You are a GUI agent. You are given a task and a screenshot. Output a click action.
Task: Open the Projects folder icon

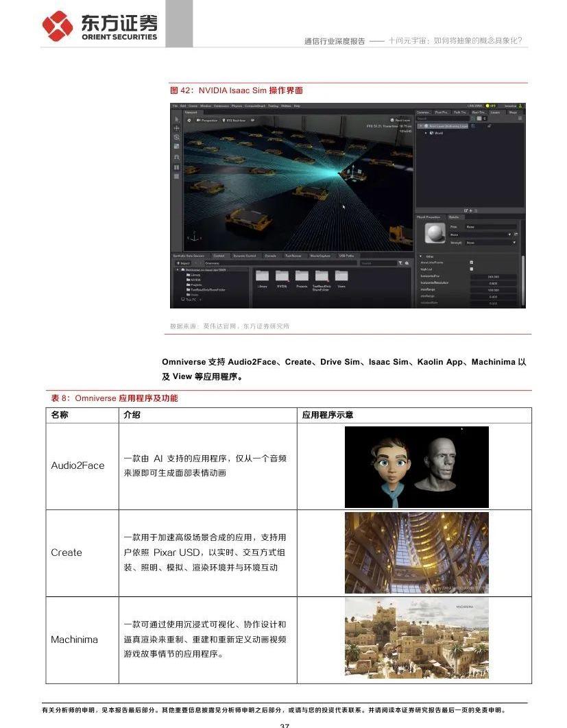pos(302,276)
